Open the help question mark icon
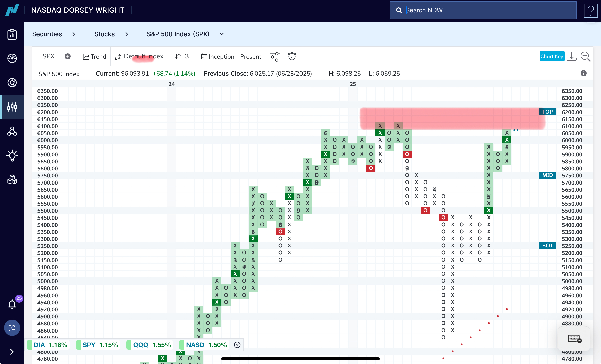Viewport: 601px width, 364px height. tap(591, 10)
